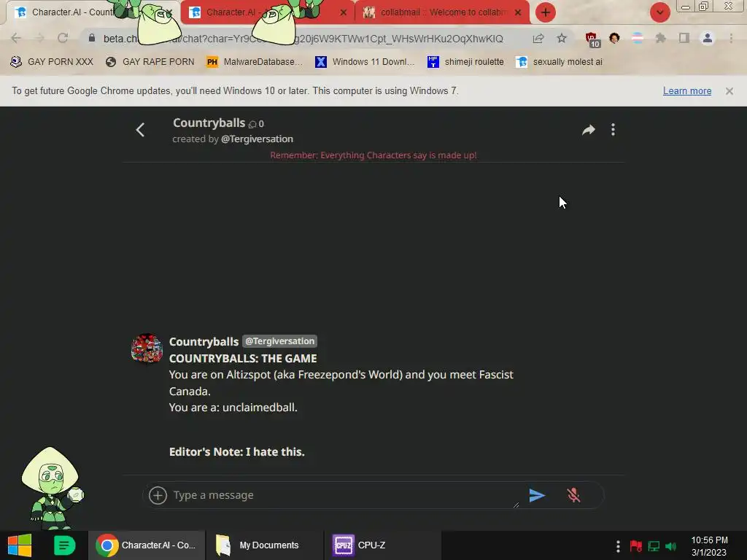Go back in browser history
Viewport: 747px width, 560px height.
[16, 38]
